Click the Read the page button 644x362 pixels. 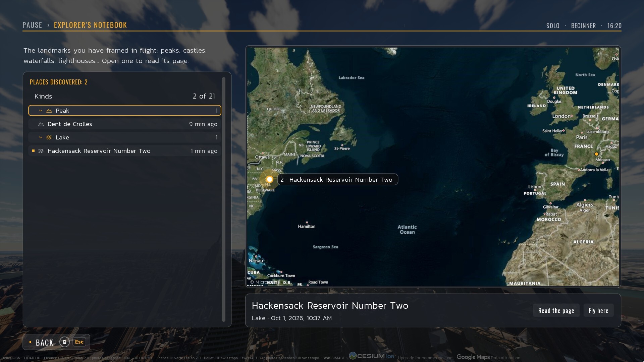[556, 310]
